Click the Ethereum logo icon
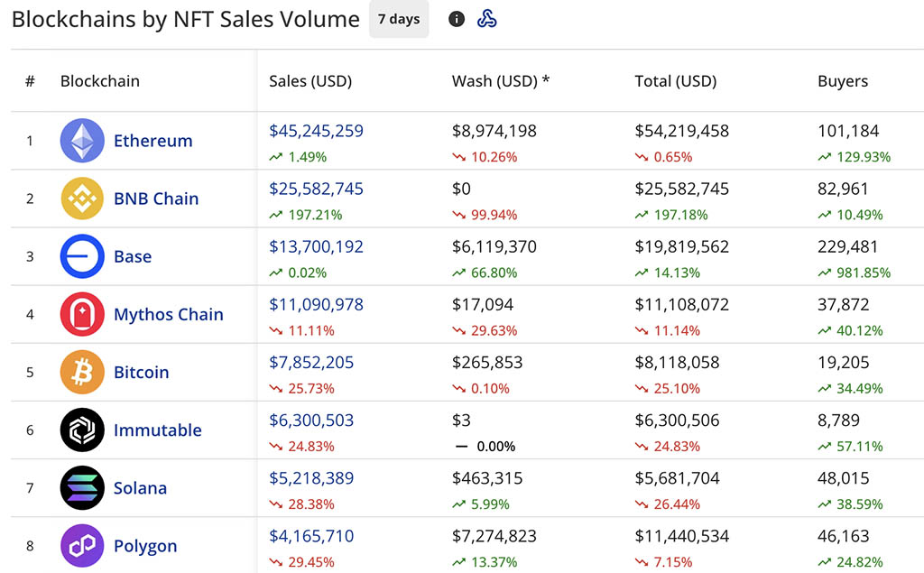Screen dimensions: 924x573 pyautogui.click(x=82, y=141)
